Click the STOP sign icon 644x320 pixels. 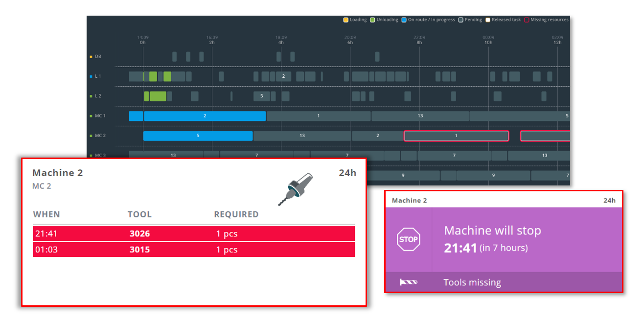tap(408, 239)
